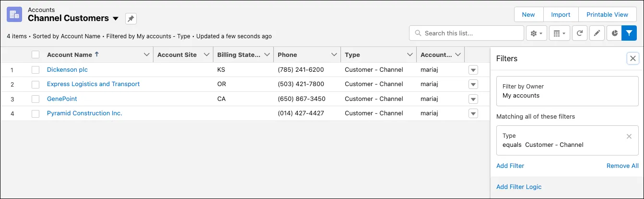This screenshot has width=644, height=199.
Task: Open Account Name column menu chevron
Action: pos(147,55)
